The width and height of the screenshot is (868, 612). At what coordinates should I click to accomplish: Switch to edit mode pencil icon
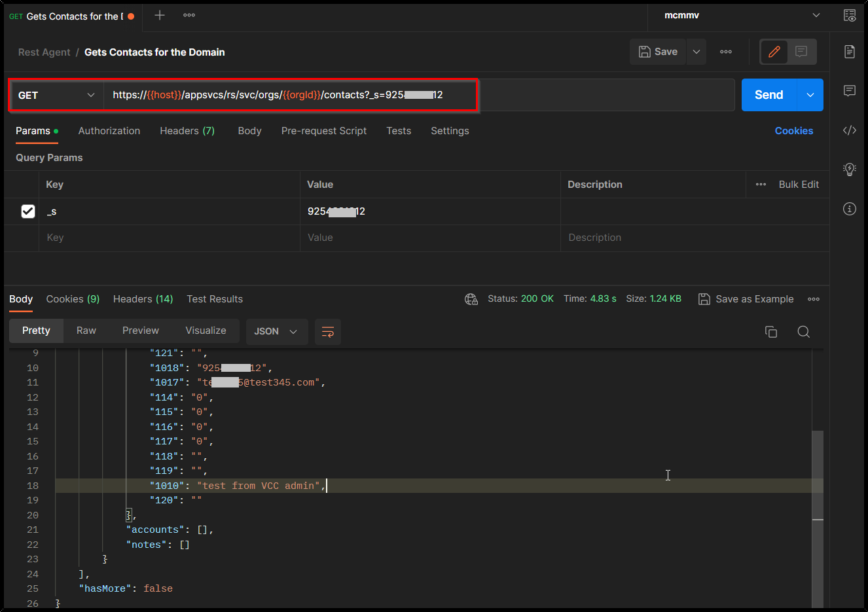[x=774, y=52]
